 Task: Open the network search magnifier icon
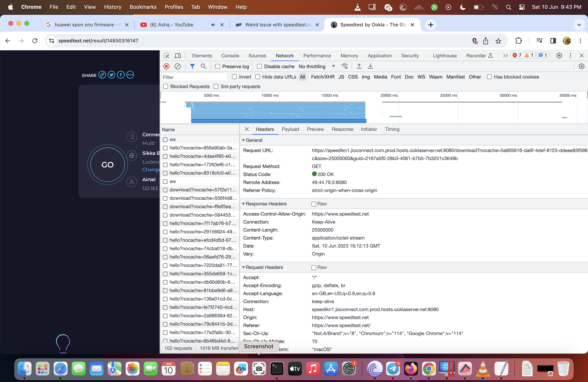(203, 66)
